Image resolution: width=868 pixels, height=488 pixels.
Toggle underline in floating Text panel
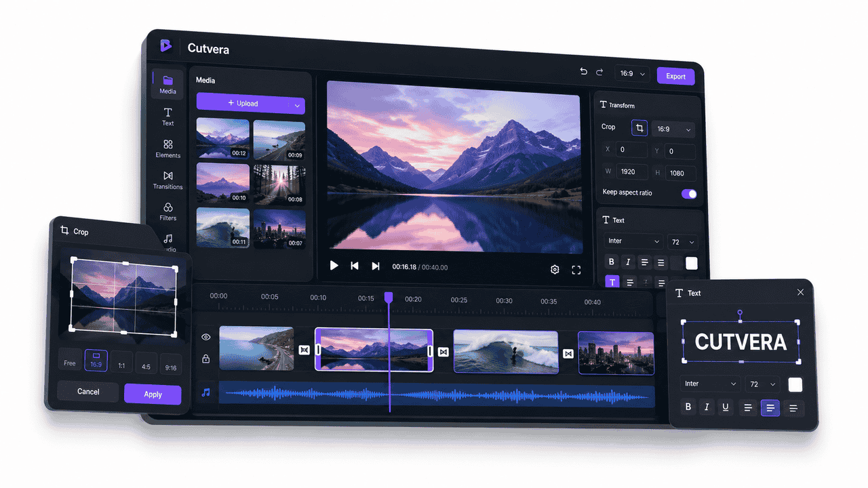(726, 407)
